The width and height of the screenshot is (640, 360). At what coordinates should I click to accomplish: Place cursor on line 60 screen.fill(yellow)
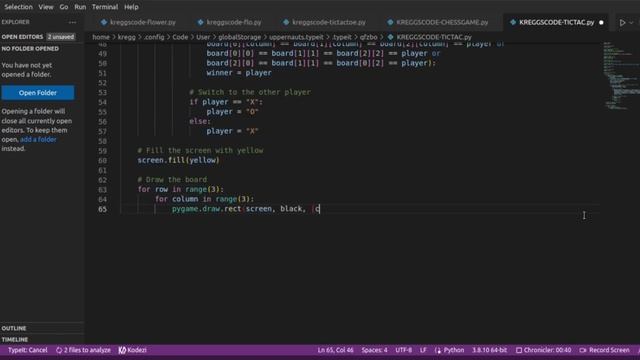click(178, 160)
